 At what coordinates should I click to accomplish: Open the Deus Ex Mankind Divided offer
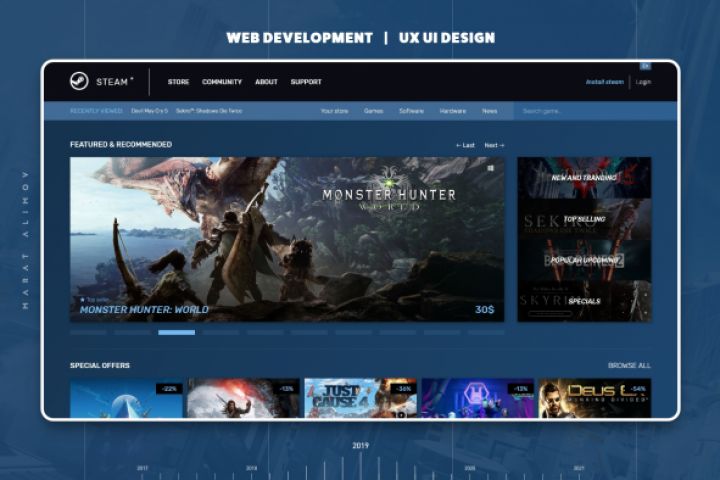pos(595,398)
